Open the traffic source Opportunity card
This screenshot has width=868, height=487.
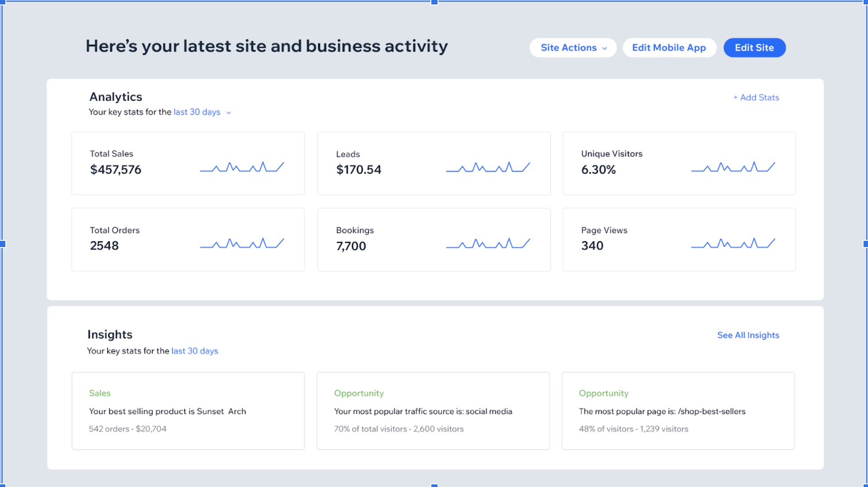[x=433, y=411]
